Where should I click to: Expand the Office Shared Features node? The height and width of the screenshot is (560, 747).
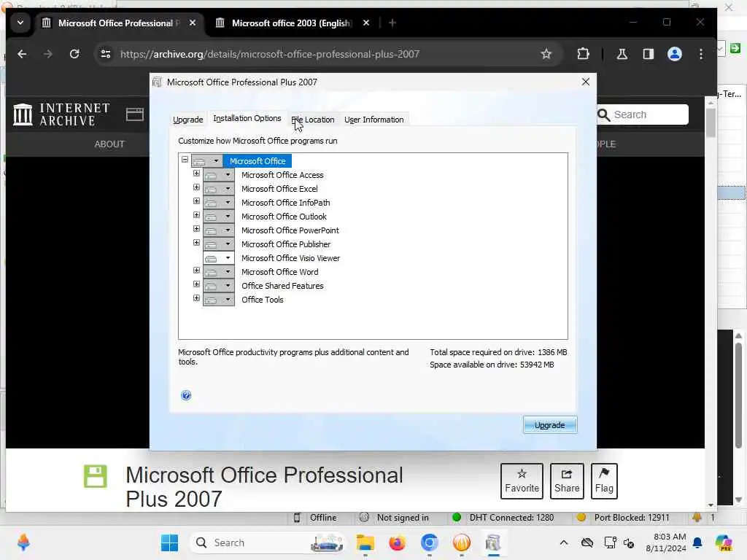click(196, 284)
